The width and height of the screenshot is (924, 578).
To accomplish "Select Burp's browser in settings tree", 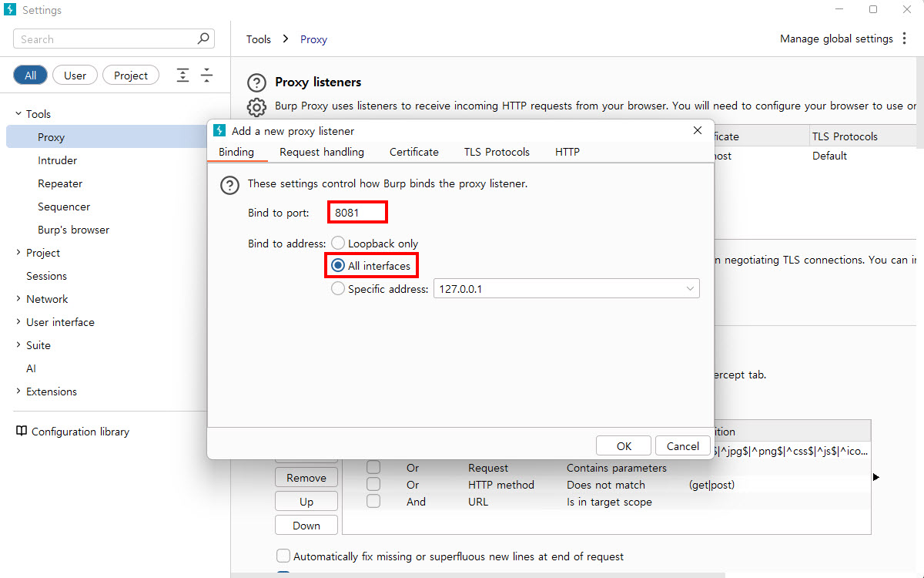I will pos(74,230).
